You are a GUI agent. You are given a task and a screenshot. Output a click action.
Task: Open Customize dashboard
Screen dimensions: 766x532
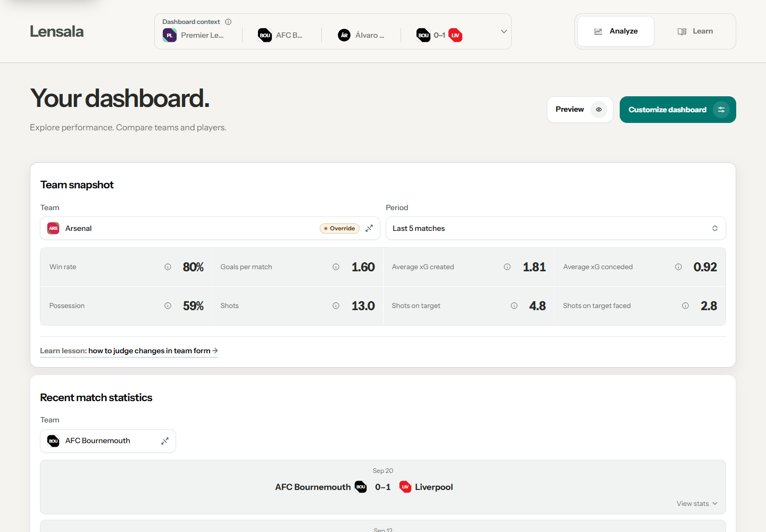(678, 110)
